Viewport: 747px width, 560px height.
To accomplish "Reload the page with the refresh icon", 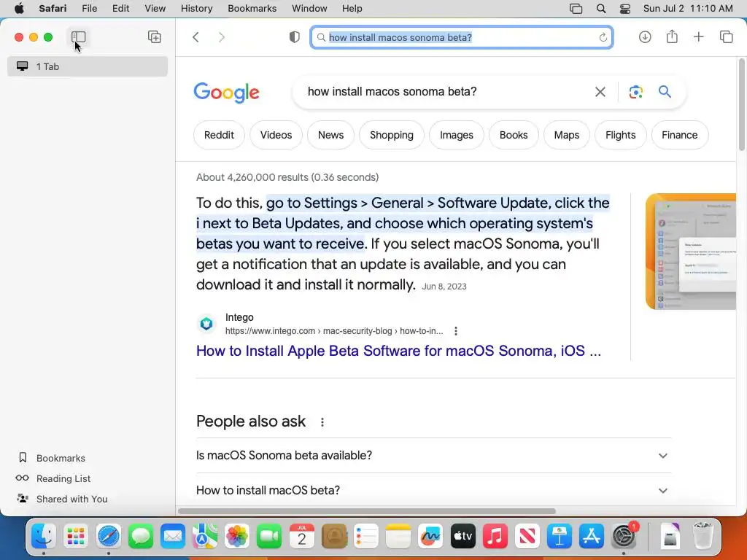I will click(603, 37).
